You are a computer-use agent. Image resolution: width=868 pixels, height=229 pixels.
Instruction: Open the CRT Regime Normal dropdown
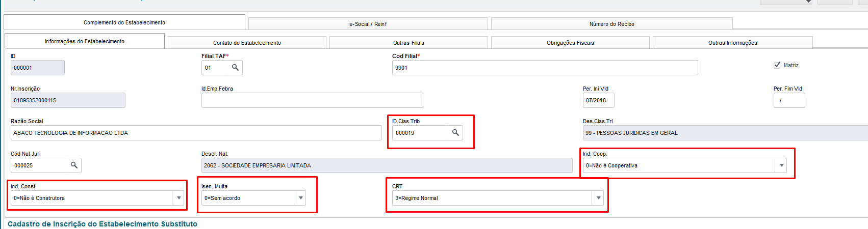[x=598, y=198]
